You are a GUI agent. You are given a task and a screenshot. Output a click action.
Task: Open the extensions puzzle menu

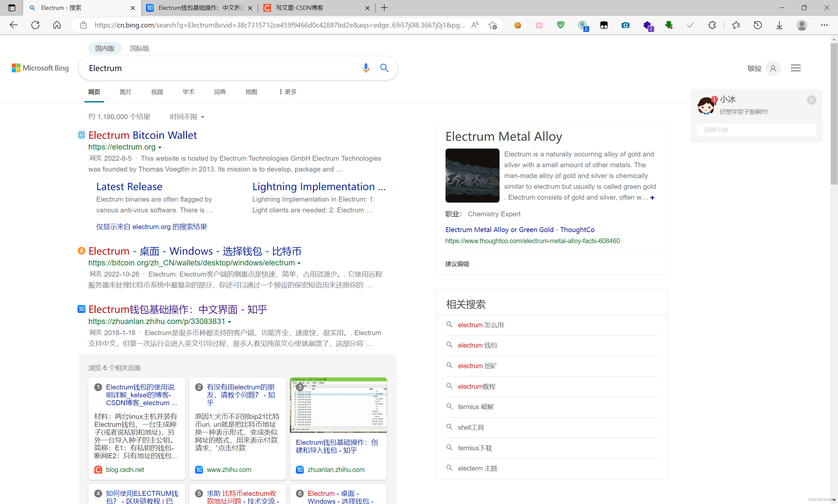712,25
